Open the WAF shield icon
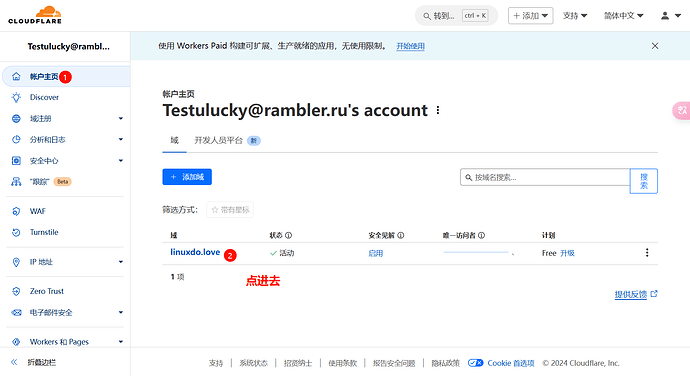 click(x=16, y=211)
